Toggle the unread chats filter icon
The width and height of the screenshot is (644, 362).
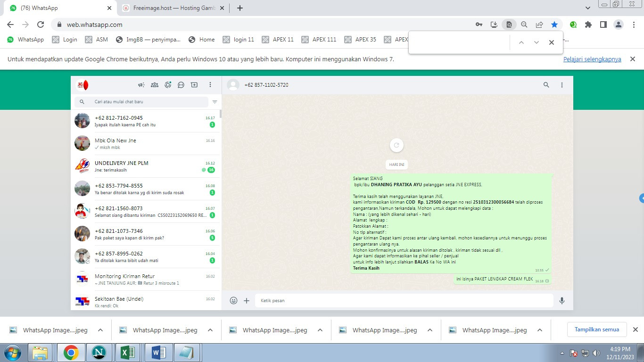[x=215, y=102]
